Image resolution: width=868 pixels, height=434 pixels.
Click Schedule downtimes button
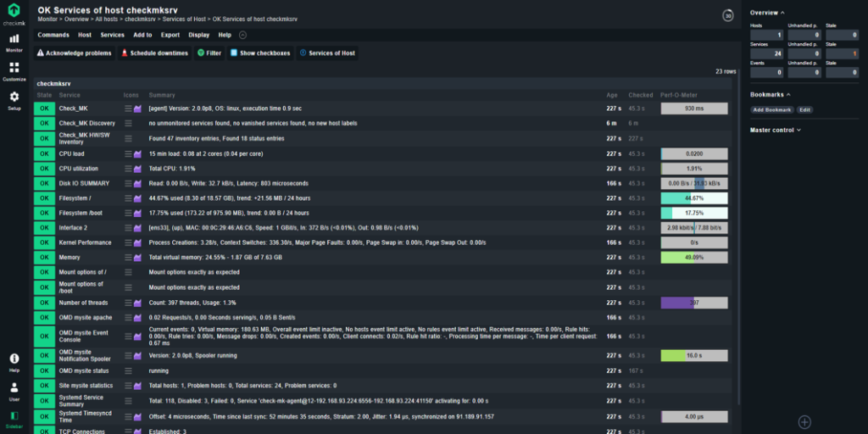point(154,53)
